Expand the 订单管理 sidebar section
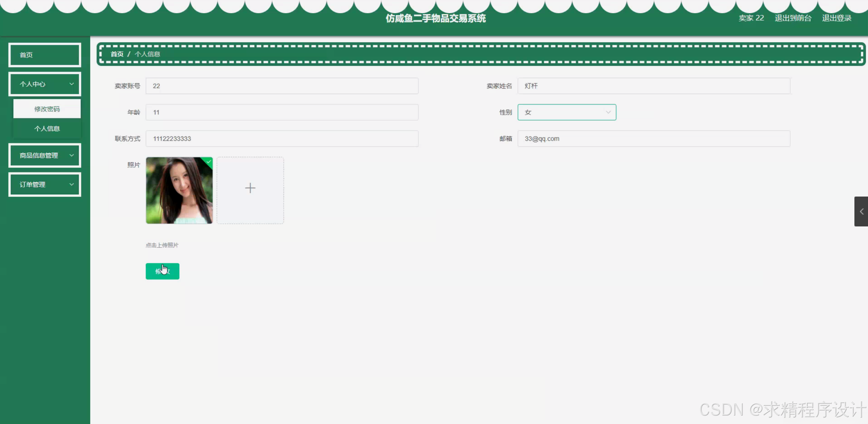This screenshot has height=424, width=868. [45, 184]
